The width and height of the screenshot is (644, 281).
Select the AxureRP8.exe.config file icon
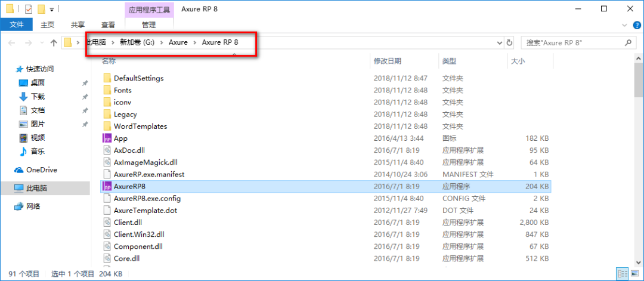coord(107,199)
